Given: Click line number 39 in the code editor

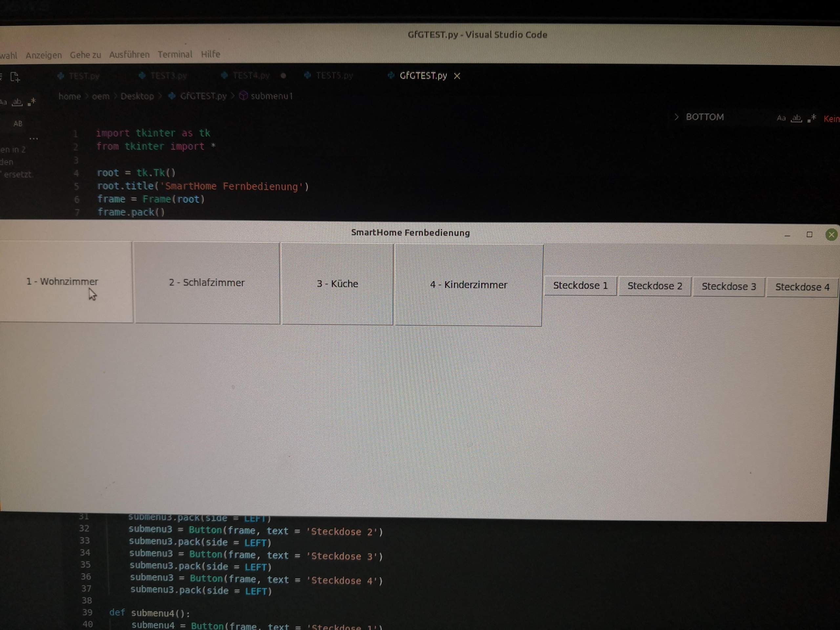Looking at the screenshot, I should pyautogui.click(x=87, y=613).
